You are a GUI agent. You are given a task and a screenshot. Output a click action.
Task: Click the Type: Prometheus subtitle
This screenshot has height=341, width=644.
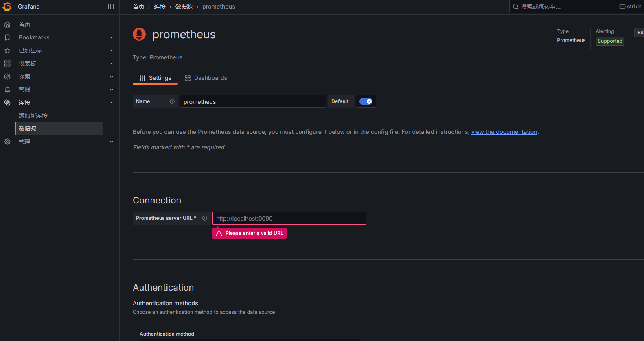click(158, 57)
